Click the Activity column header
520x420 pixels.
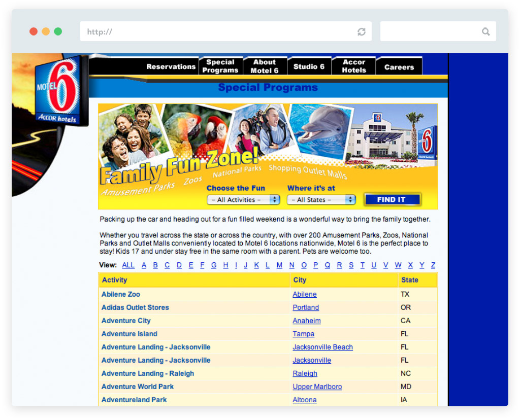click(x=194, y=280)
